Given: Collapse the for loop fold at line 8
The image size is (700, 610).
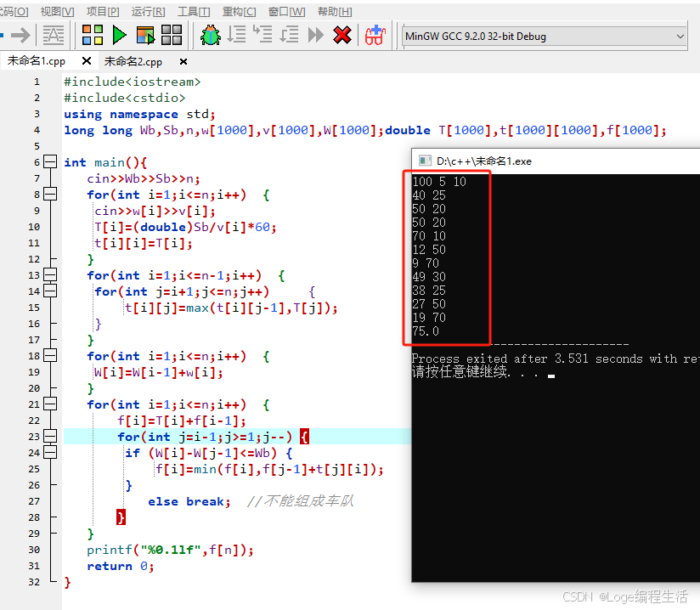Looking at the screenshot, I should click(50, 194).
